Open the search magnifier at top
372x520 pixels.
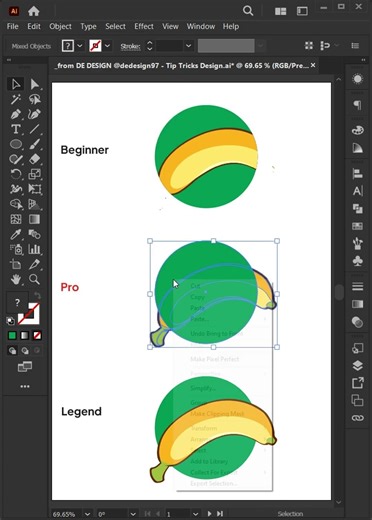click(248, 11)
